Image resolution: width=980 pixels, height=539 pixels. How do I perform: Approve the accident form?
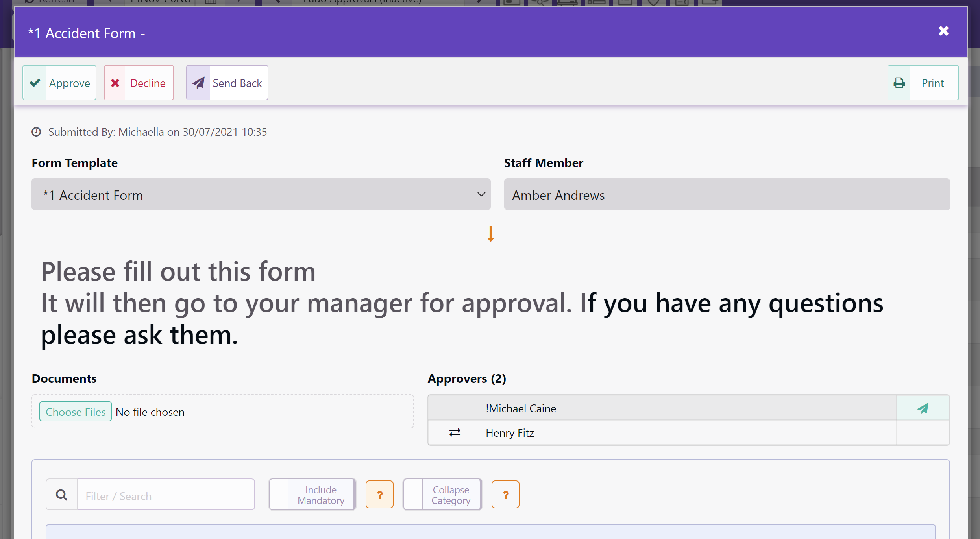click(59, 83)
